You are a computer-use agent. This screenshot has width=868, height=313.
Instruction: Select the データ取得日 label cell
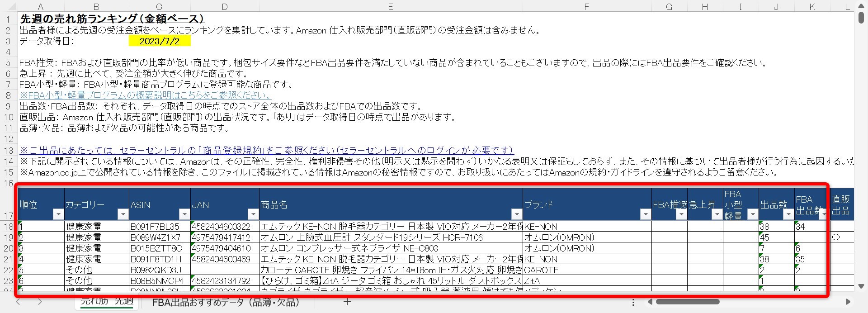point(47,41)
